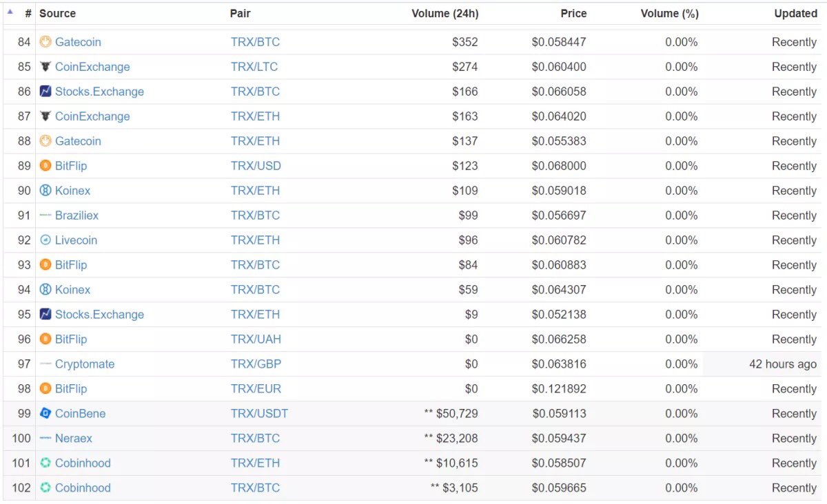
Task: Click the Koinex icon in row 90
Action: pos(45,191)
